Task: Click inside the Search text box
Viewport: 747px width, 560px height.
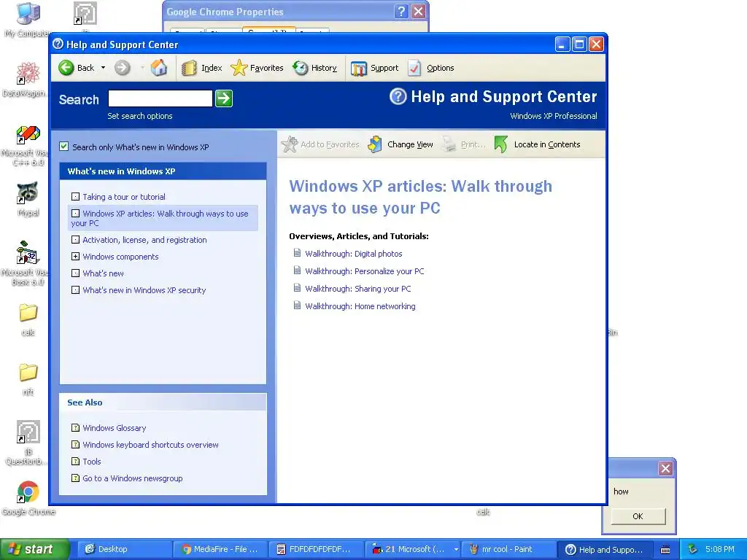Action: coord(160,98)
